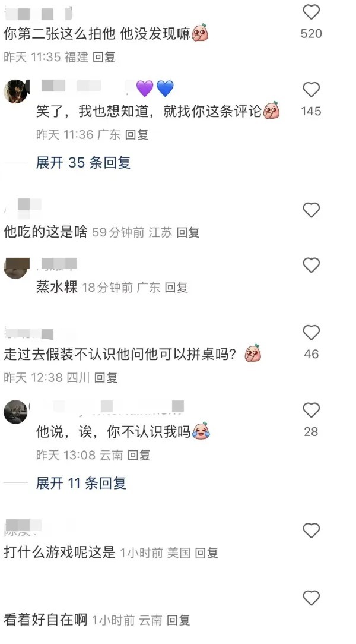Image resolution: width=356 pixels, height=644 pixels.
Task: Reply to the '蒸水粿' comment
Action: point(176,288)
